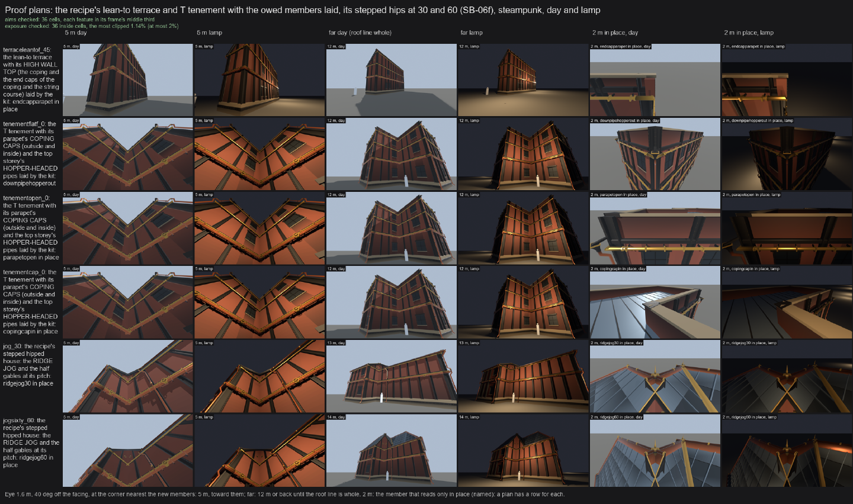
Task: Open the terraceleantof_45 5 m day thumbnail
Action: [128, 80]
